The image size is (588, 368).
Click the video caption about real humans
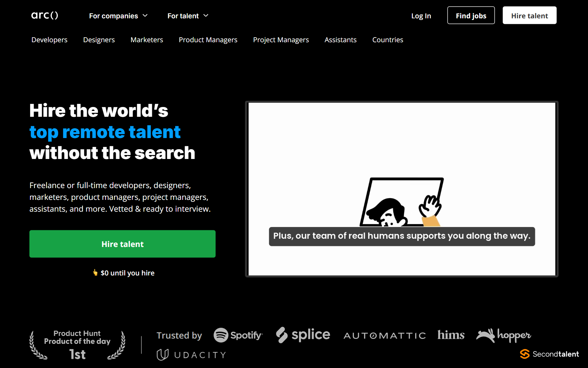pos(402,236)
